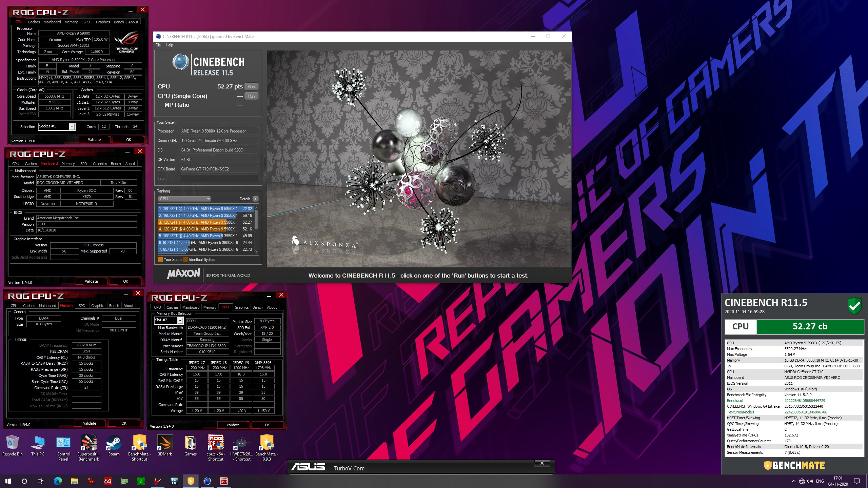Open the File menu in Cinebench

coord(158,45)
